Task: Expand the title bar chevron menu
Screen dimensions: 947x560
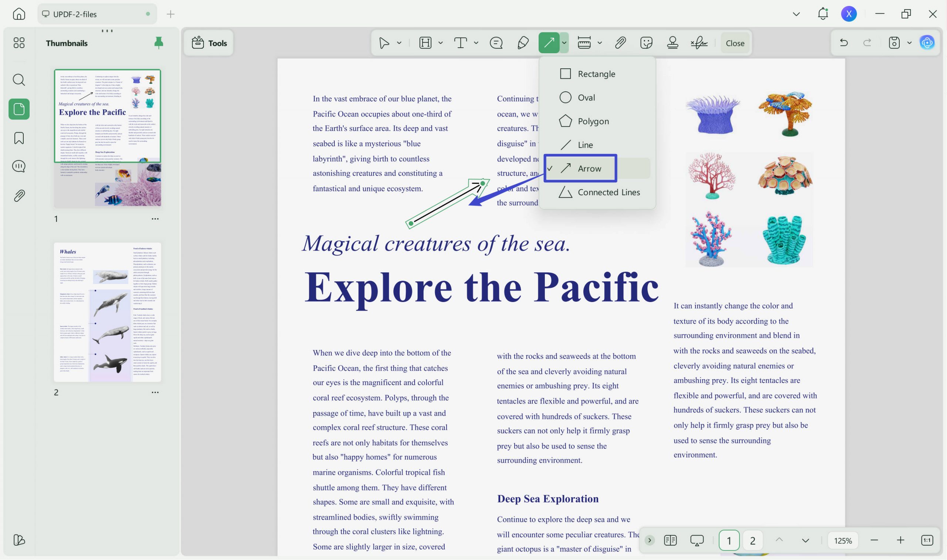Action: click(x=796, y=14)
